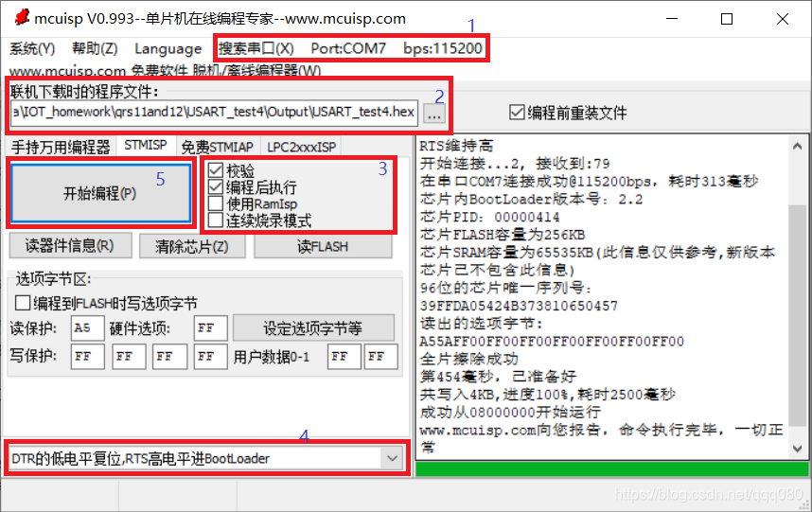Image resolution: width=812 pixels, height=512 pixels.
Task: Toggle 编程后执行 checkbox
Action: click(x=252, y=186)
